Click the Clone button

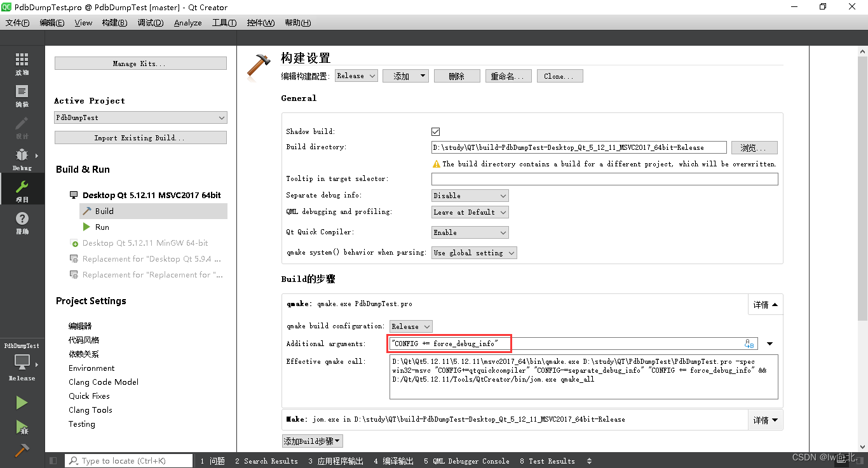560,76
